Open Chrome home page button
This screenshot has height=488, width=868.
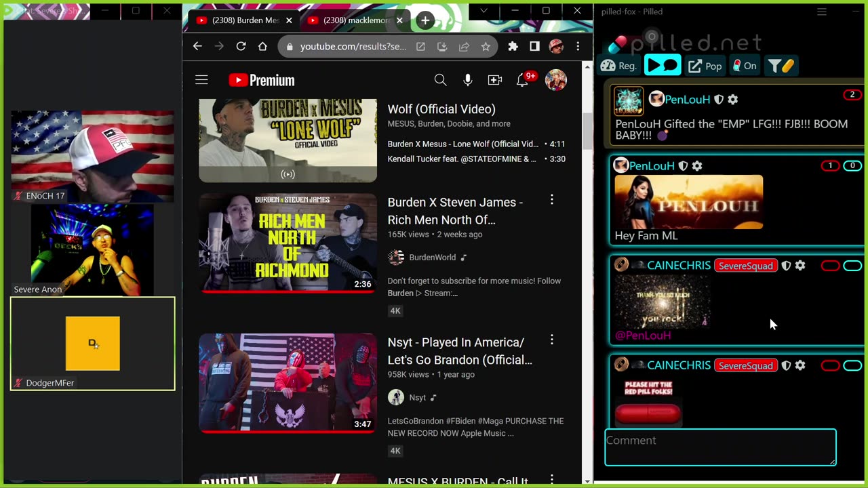tap(262, 46)
